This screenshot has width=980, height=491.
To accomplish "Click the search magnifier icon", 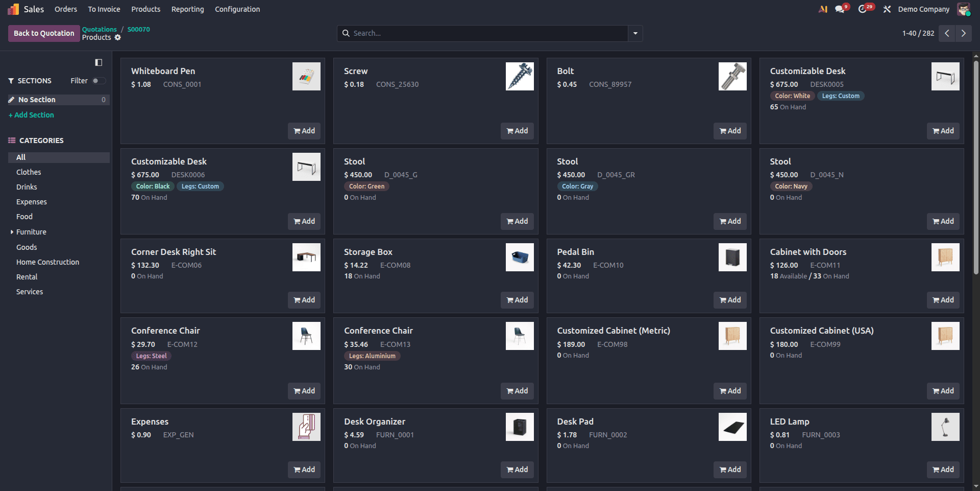I will pyautogui.click(x=347, y=33).
